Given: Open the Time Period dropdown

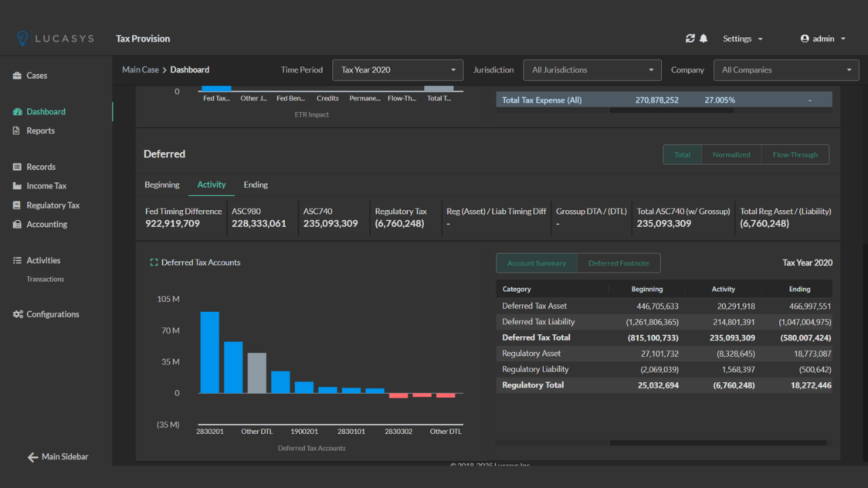Looking at the screenshot, I should click(397, 70).
